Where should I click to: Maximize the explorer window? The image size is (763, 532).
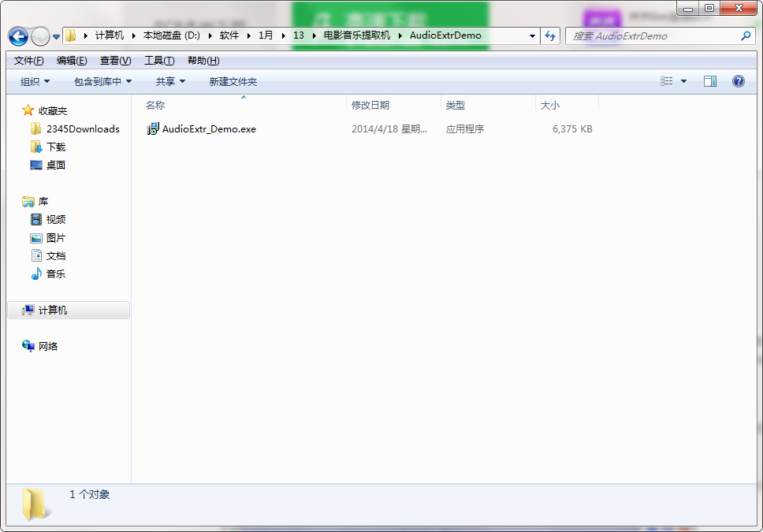click(x=709, y=8)
